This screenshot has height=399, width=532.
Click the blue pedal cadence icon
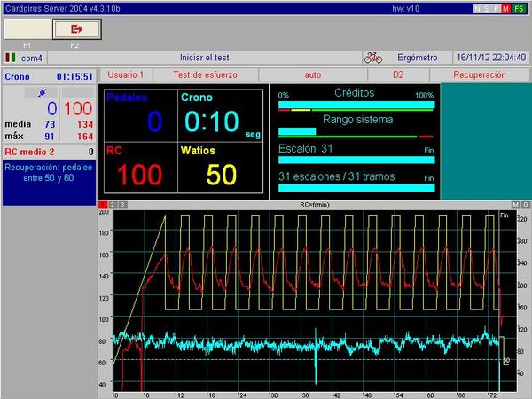pos(43,92)
